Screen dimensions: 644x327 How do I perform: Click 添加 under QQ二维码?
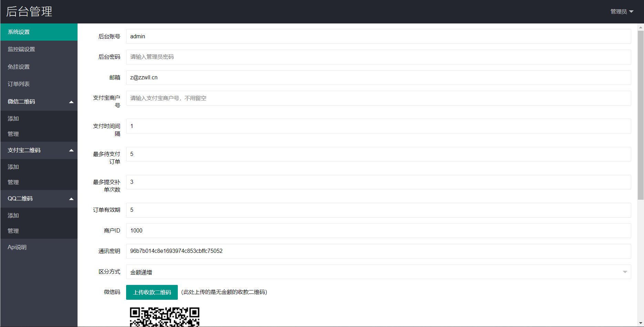click(13, 216)
